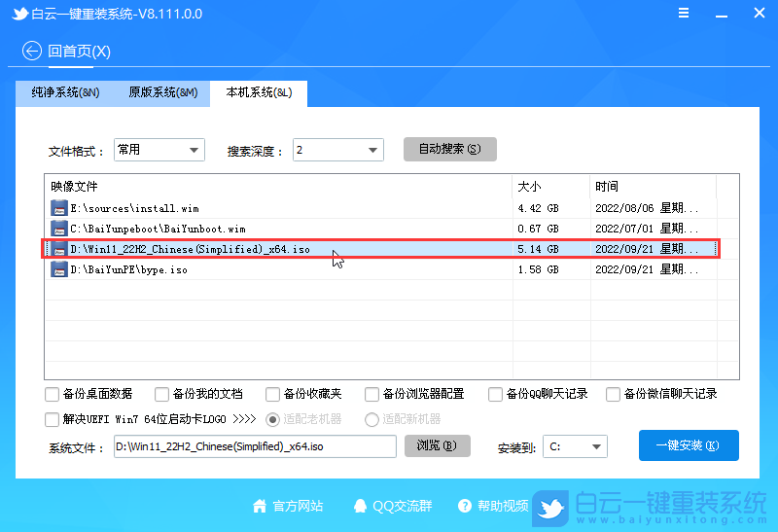Click the 系统文件 path input field

click(254, 446)
